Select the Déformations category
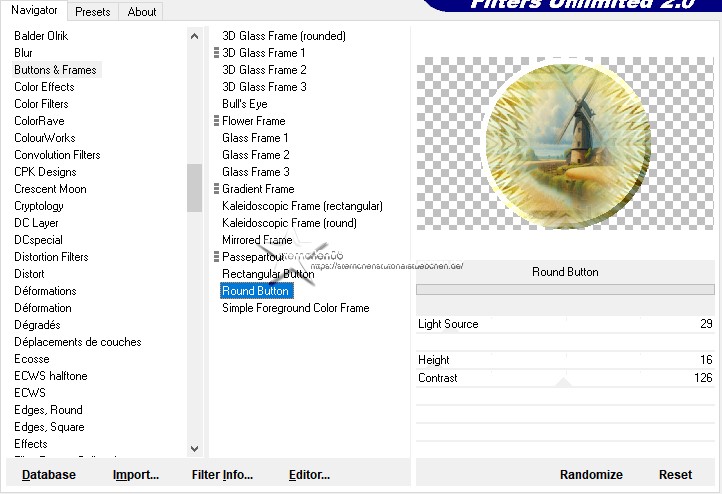Viewport: 722px width, 494px height. (x=45, y=291)
